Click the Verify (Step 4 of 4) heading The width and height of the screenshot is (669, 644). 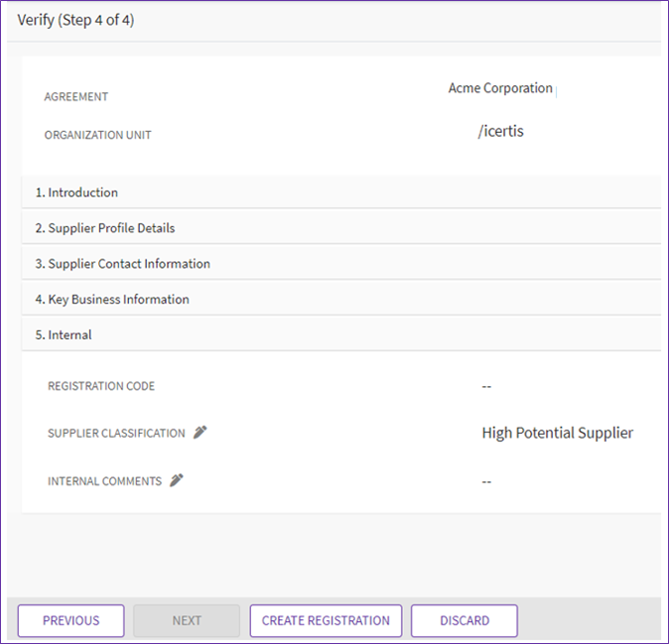coord(75,20)
